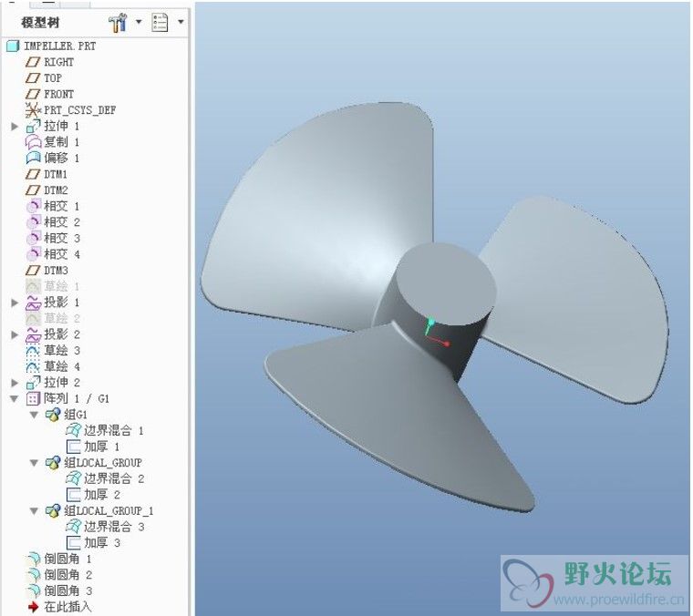Select the FRONT datum plane icon

point(33,94)
